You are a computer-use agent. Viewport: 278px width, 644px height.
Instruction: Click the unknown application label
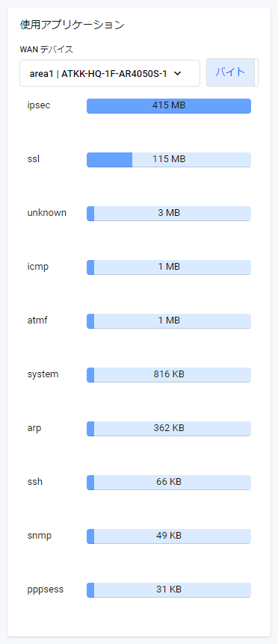[47, 213]
